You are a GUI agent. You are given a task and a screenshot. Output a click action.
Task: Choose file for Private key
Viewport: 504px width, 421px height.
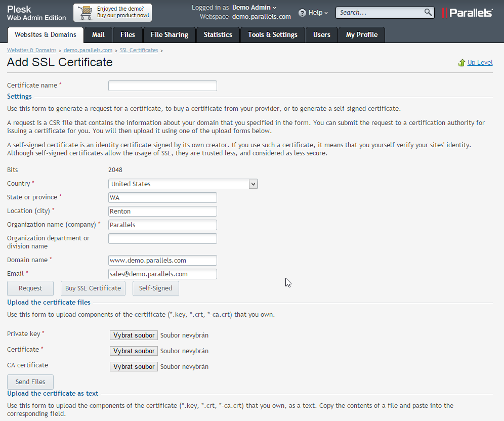pyautogui.click(x=134, y=335)
